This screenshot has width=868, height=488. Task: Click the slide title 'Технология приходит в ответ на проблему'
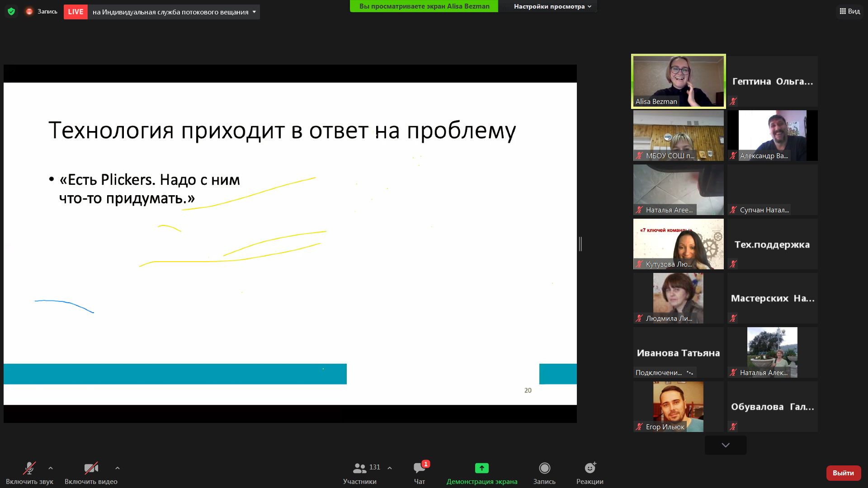[282, 131]
